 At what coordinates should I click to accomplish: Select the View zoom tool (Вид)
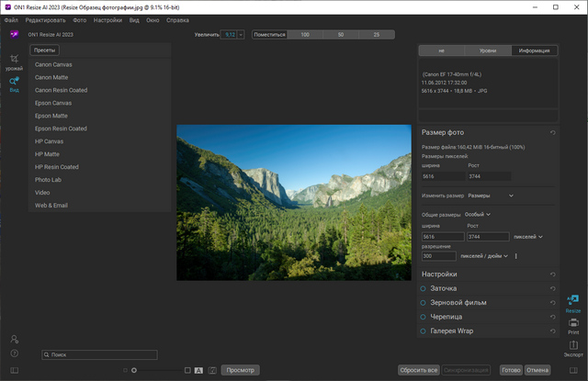pos(14,84)
